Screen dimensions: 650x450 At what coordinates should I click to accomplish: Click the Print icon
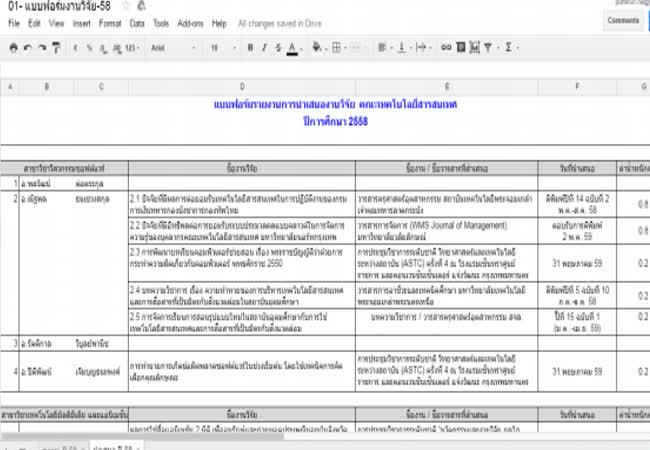pos(13,48)
